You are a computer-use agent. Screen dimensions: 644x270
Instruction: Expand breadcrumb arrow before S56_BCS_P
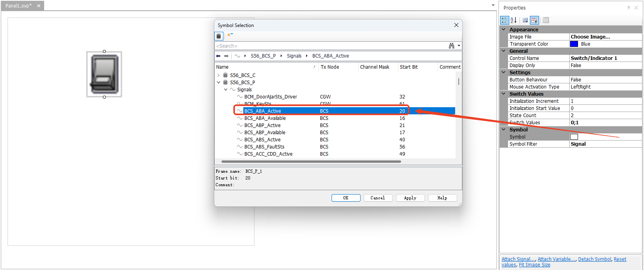click(245, 56)
